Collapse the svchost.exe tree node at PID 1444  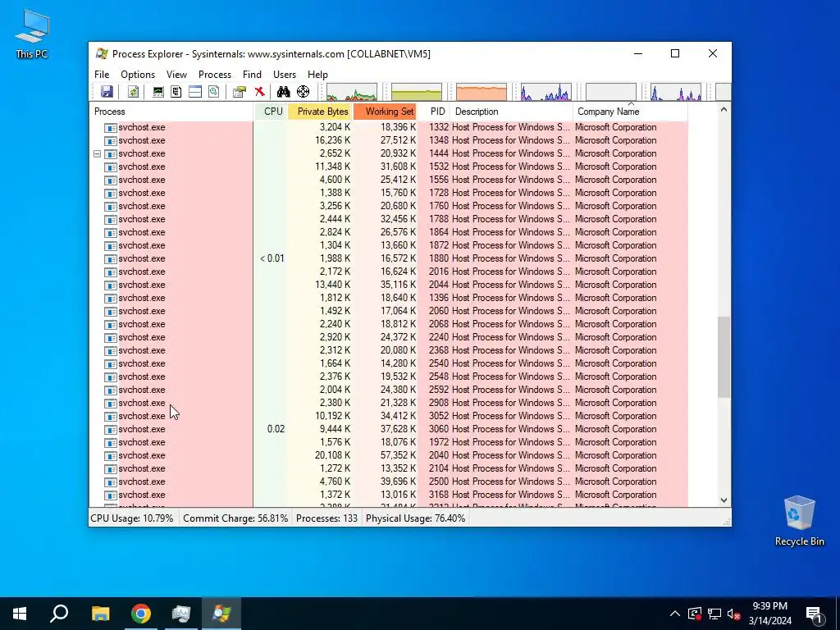click(x=98, y=153)
